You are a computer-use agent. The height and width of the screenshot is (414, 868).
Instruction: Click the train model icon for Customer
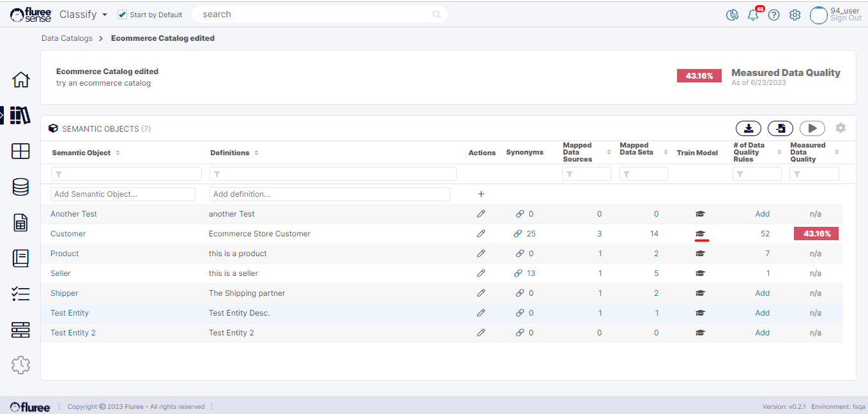pyautogui.click(x=700, y=234)
